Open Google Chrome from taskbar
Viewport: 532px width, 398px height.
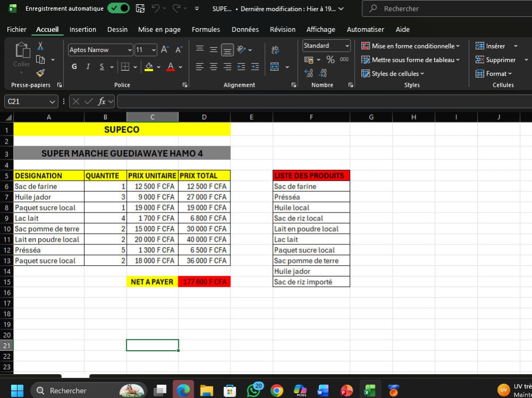[277, 391]
